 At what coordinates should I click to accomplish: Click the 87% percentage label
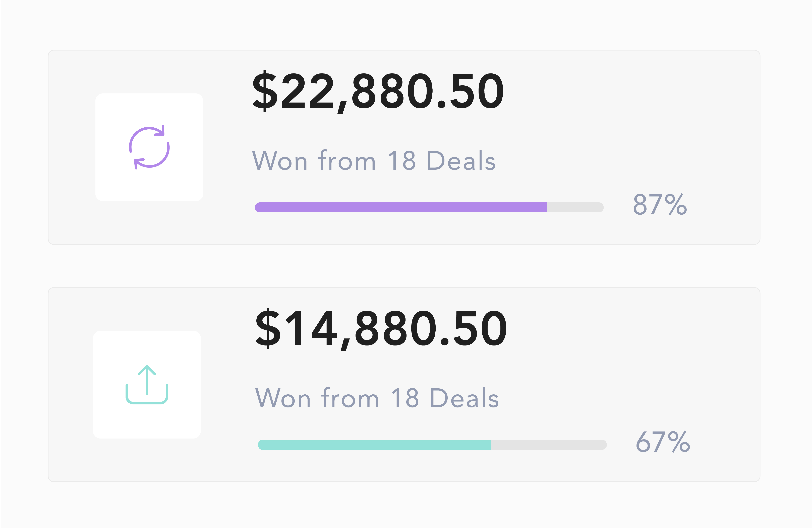[660, 205]
